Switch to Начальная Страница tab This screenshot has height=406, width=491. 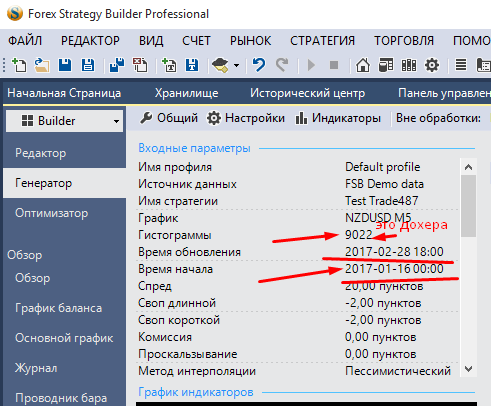pyautogui.click(x=64, y=93)
